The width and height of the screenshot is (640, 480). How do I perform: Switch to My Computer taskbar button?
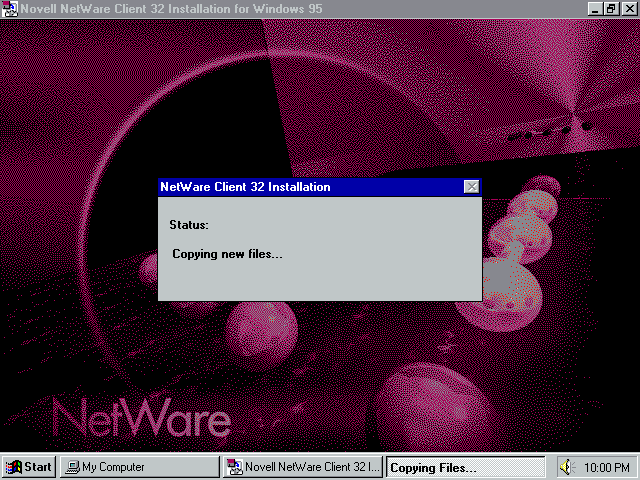(x=140, y=467)
